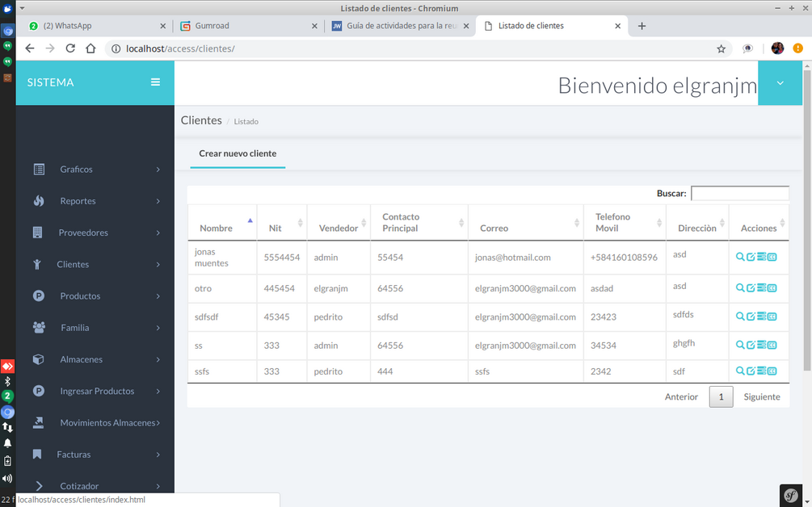The height and width of the screenshot is (507, 812).
Task: Sort table by Nit column
Action: click(x=282, y=223)
